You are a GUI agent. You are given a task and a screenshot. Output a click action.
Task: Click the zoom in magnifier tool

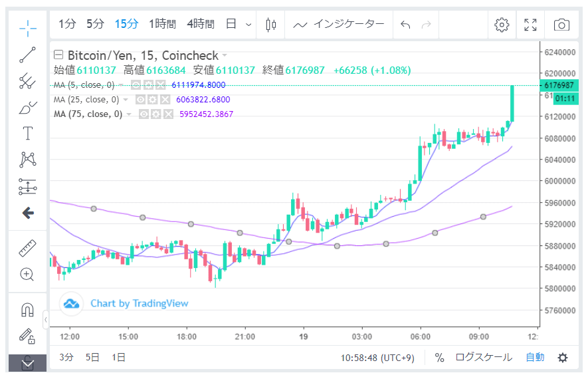click(27, 274)
